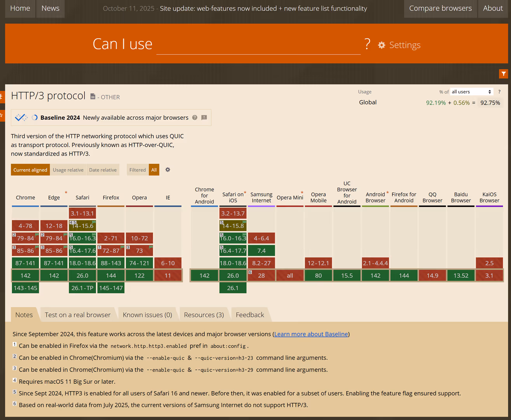Viewport: 511px width, 420px height.
Task: Open the News page
Action: (x=50, y=8)
